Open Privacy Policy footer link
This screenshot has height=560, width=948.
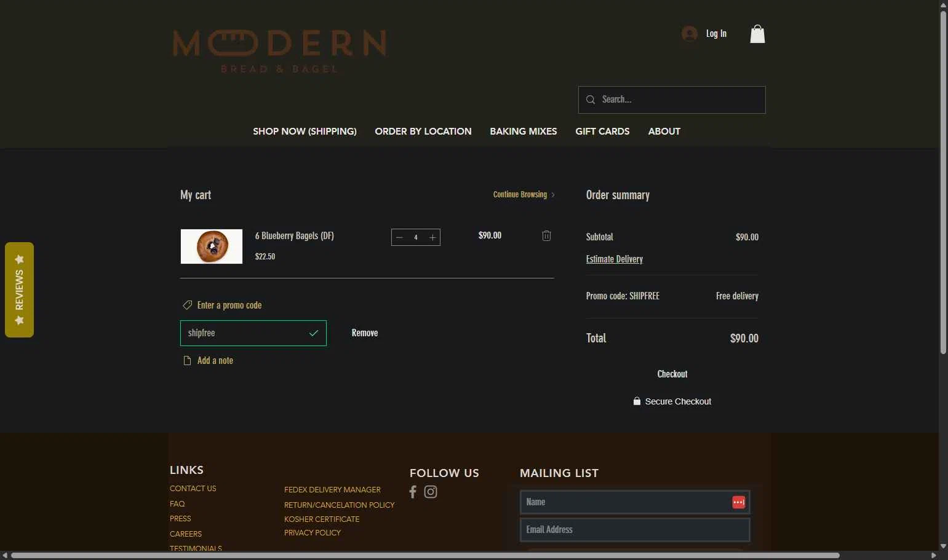[313, 533]
